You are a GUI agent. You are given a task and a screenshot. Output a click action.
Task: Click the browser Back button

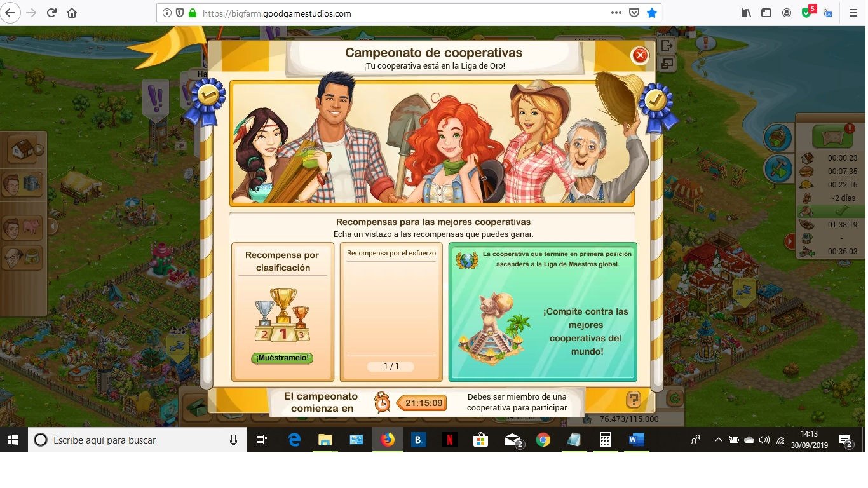tap(11, 13)
